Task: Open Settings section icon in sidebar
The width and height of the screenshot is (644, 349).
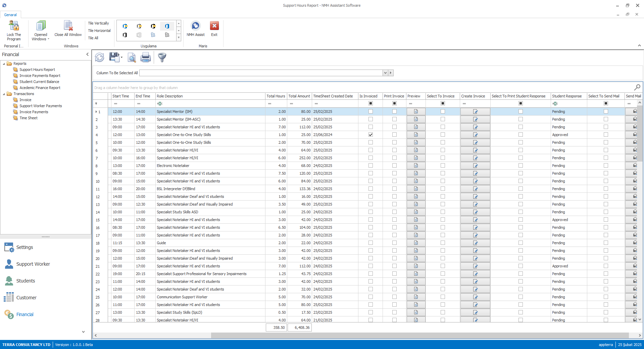Action: (9, 247)
